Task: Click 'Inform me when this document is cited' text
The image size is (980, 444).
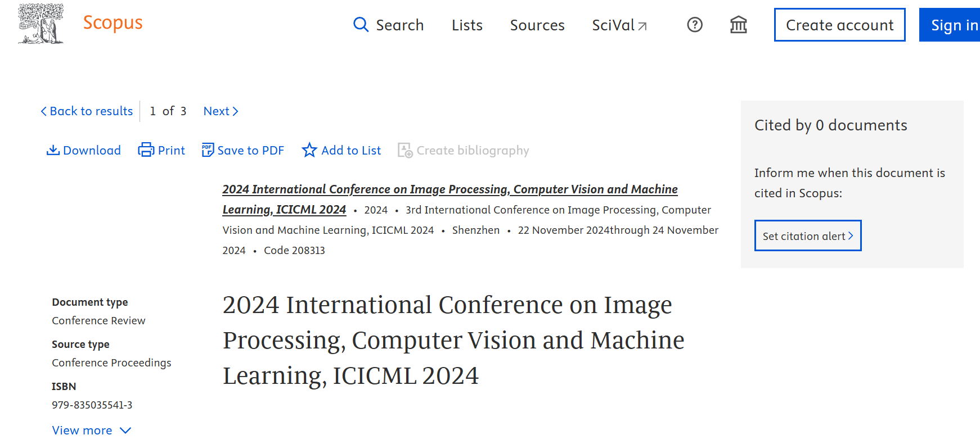Action: coord(849,183)
